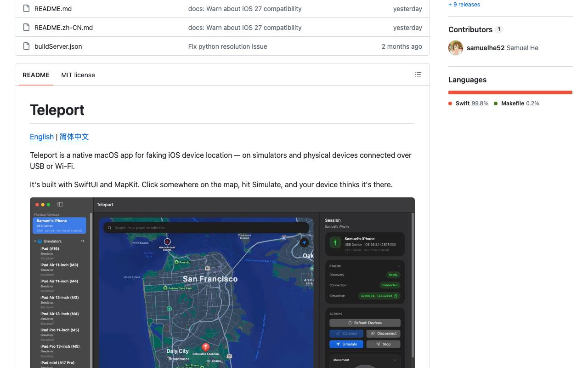Click sidebar toggle icon in Teleport screenshot
The width and height of the screenshot is (588, 368).
tap(60, 205)
